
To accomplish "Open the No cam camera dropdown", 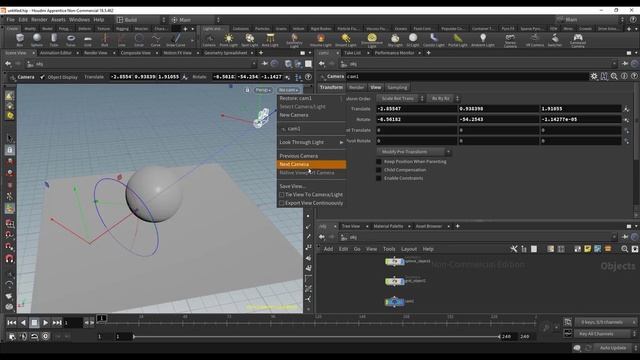I will [288, 90].
